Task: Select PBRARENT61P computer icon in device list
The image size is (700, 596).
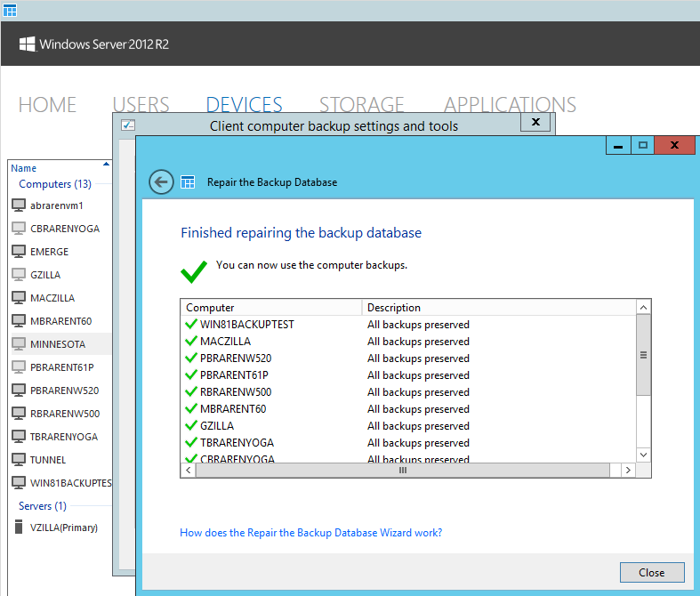Action: tap(19, 367)
